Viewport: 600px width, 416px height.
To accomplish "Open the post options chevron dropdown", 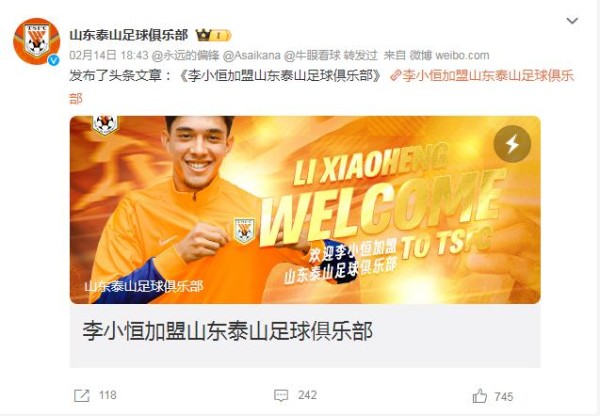I will coord(572,21).
